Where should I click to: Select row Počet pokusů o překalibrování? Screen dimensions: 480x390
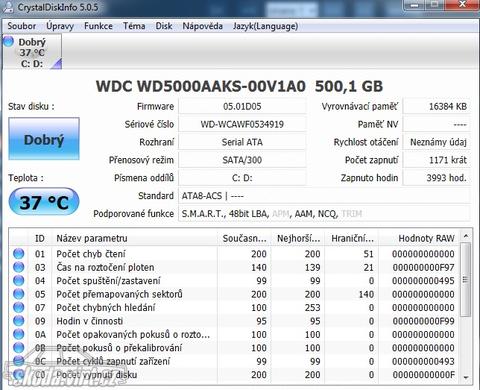[235, 348]
